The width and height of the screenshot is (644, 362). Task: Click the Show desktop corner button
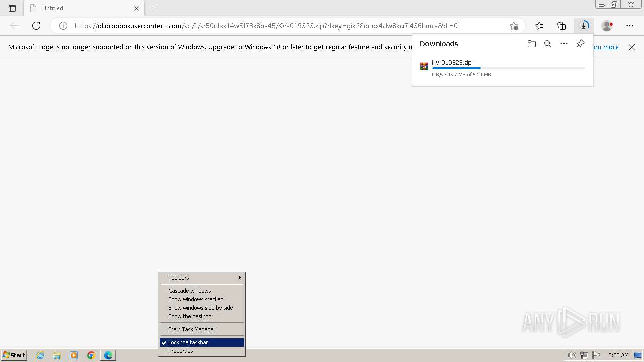tap(639, 355)
